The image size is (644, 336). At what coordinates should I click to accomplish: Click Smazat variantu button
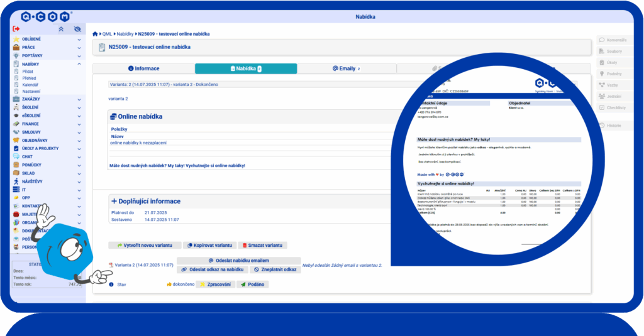coord(262,246)
